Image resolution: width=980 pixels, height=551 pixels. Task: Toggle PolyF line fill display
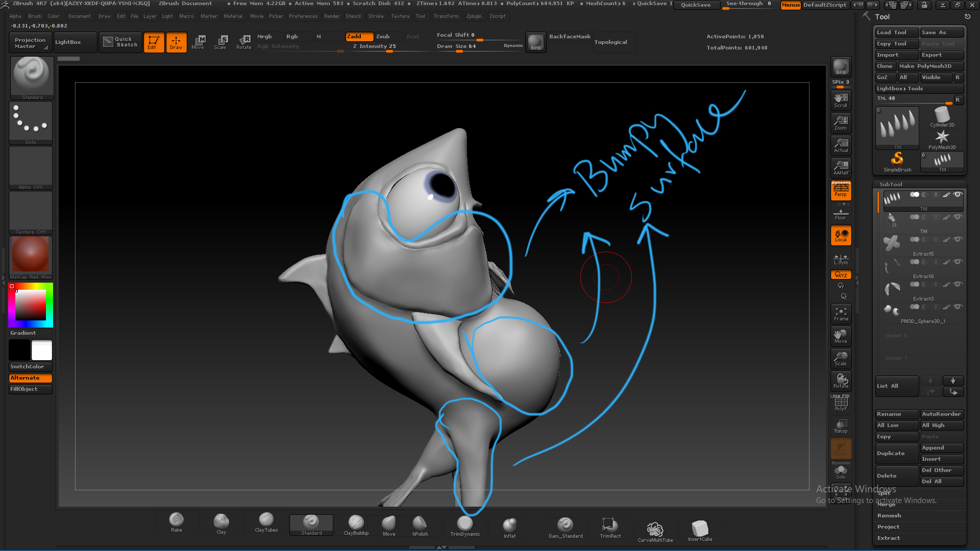[841, 403]
